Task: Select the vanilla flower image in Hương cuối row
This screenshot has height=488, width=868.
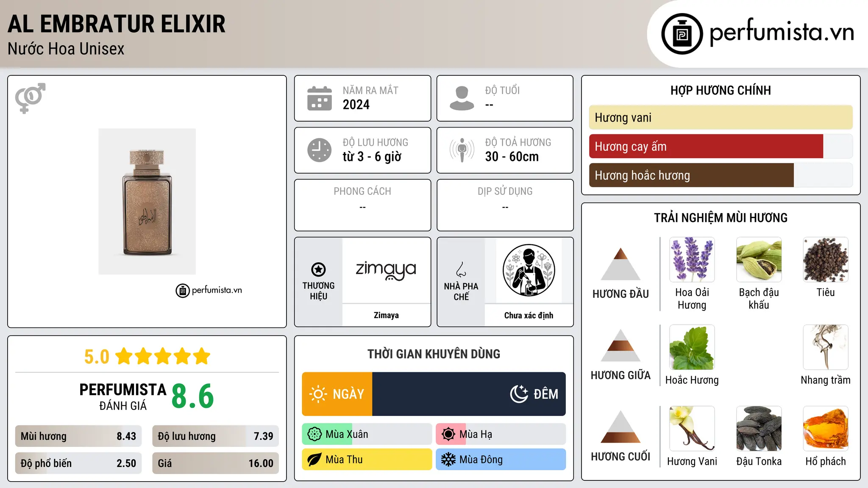Action: pos(692,429)
